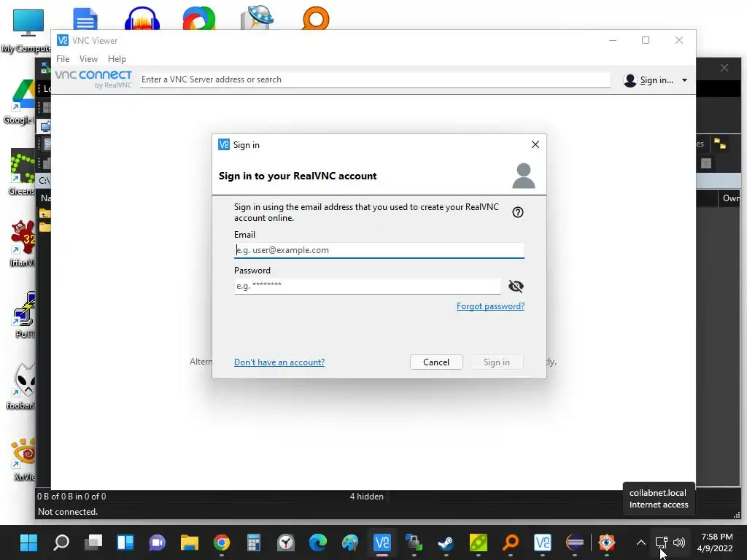Open Microsoft Edge from taskbar

point(318,542)
